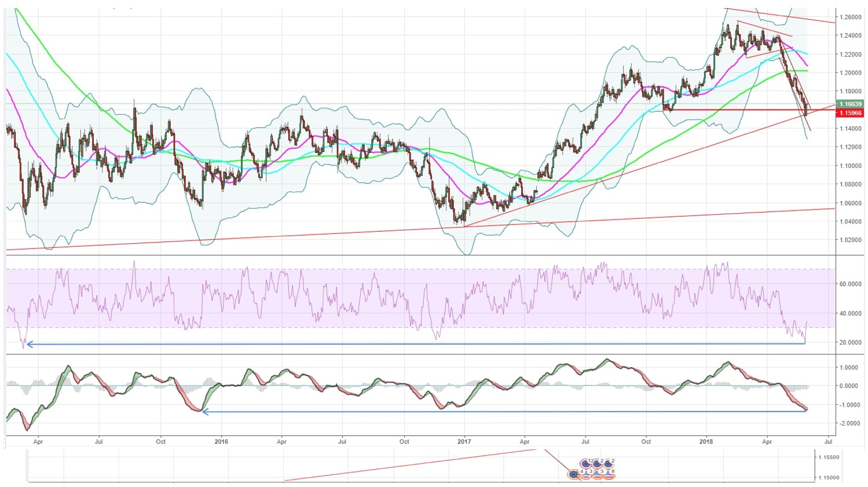Click the 2017 label on the time axis
The height and width of the screenshot is (487, 868).
click(464, 441)
